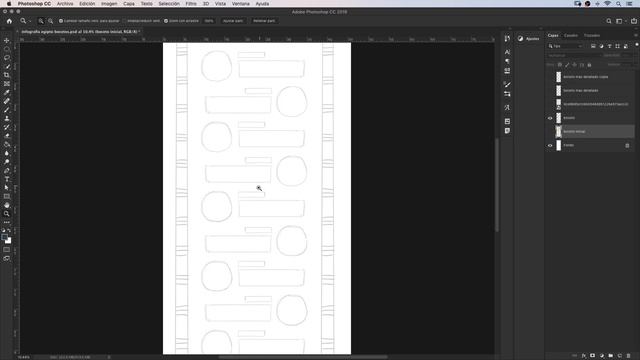Toggle layer filtering on/off switch

tap(637, 45)
